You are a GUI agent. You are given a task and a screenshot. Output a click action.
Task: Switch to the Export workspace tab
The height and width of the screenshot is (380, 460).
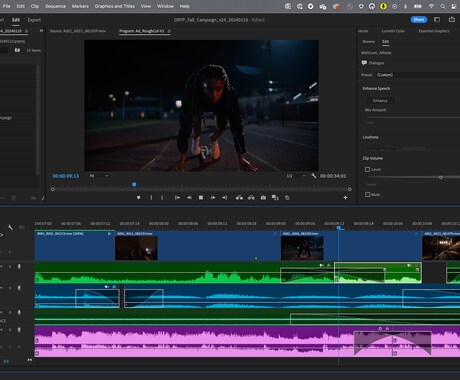pos(34,20)
